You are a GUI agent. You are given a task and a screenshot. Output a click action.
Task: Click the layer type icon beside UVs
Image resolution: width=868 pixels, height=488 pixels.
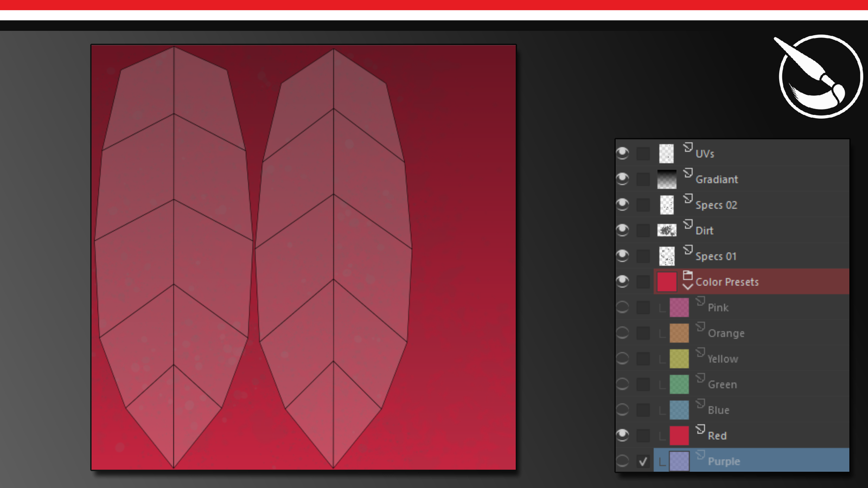(688, 147)
